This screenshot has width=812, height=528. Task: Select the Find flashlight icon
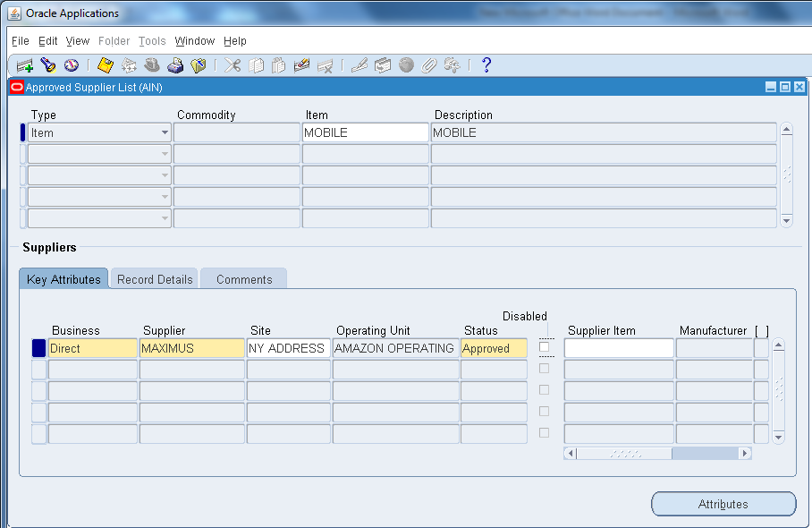47,64
